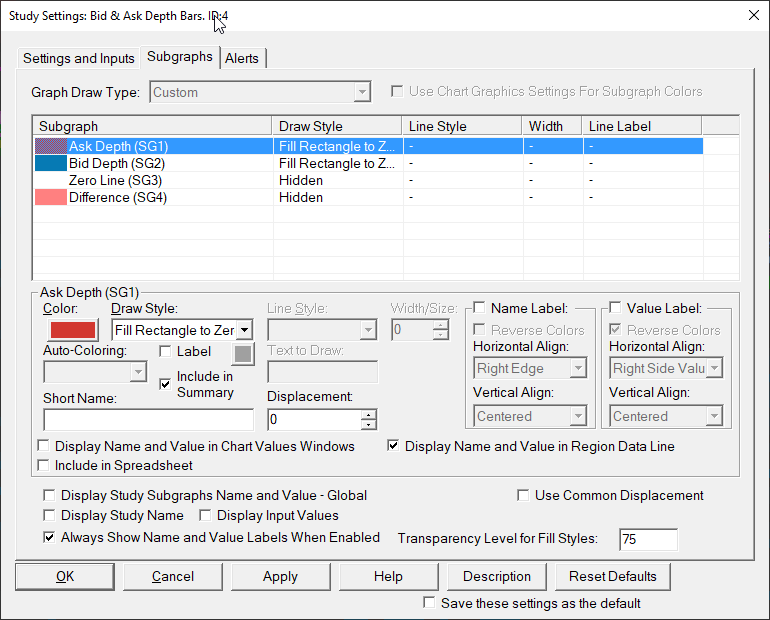Toggle Name Label Reverse Colors checkbox
This screenshot has width=770, height=620.
(x=479, y=329)
